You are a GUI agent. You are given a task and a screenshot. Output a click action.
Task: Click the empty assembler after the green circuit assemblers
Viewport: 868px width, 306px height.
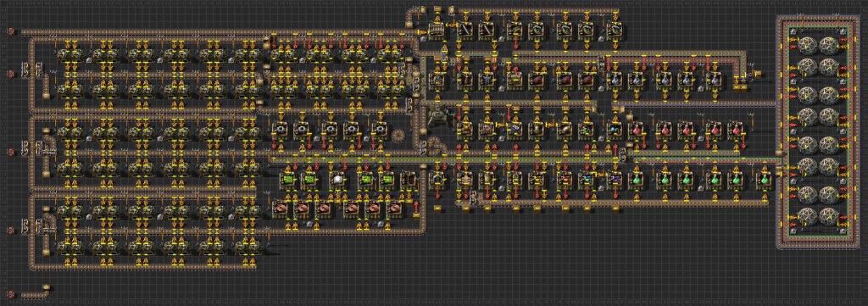[x=408, y=180]
